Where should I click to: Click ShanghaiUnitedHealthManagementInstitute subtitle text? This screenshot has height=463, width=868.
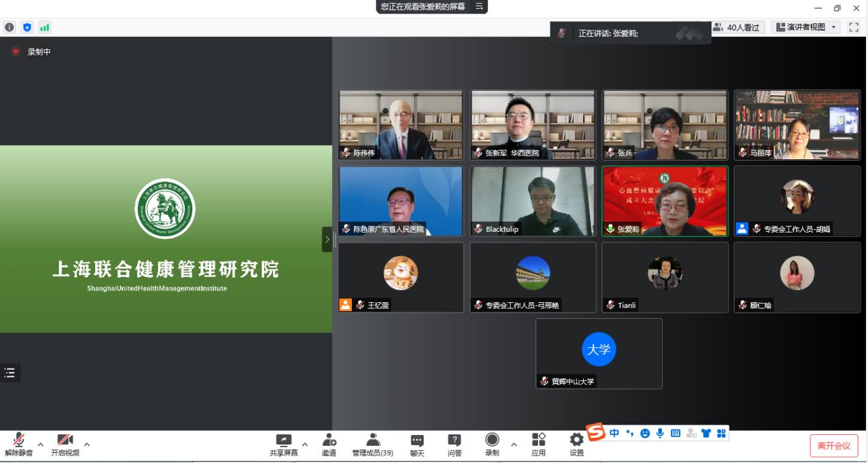click(157, 289)
